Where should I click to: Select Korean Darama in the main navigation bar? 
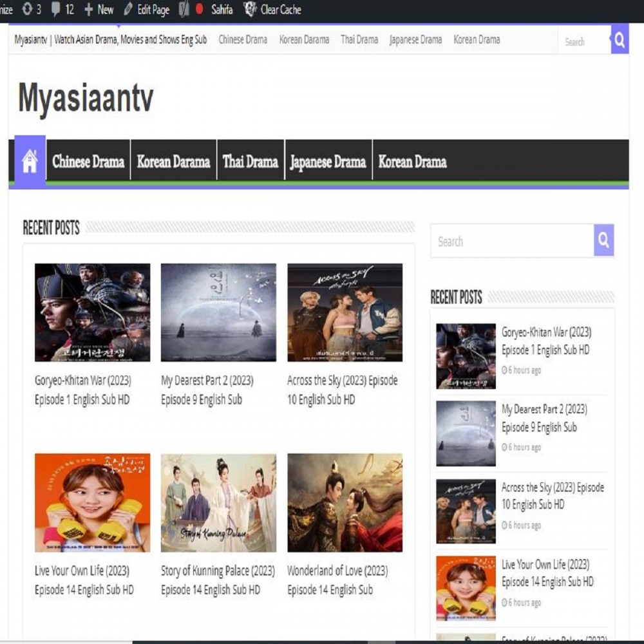click(173, 161)
